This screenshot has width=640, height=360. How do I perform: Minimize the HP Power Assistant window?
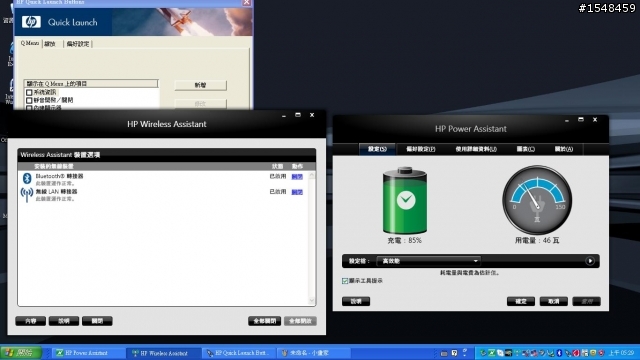coord(567,120)
